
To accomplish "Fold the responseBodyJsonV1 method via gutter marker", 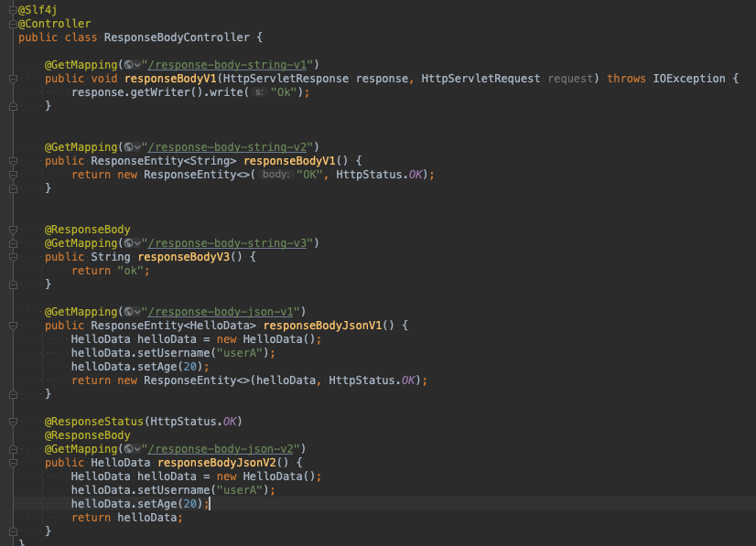I will (13, 326).
